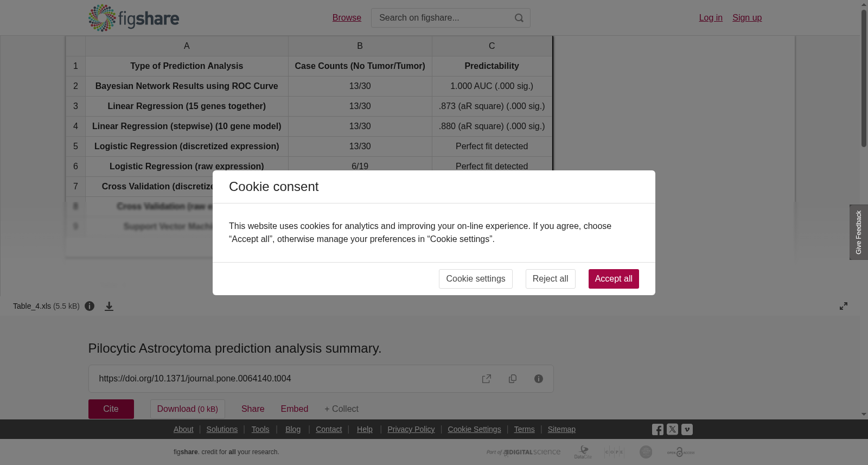
Task: Click Sign up
Action: click(747, 18)
